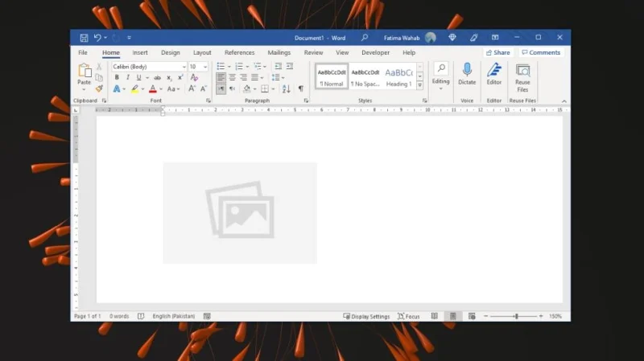Expand the numbering list dropdown
The width and height of the screenshot is (644, 361).
[247, 67]
